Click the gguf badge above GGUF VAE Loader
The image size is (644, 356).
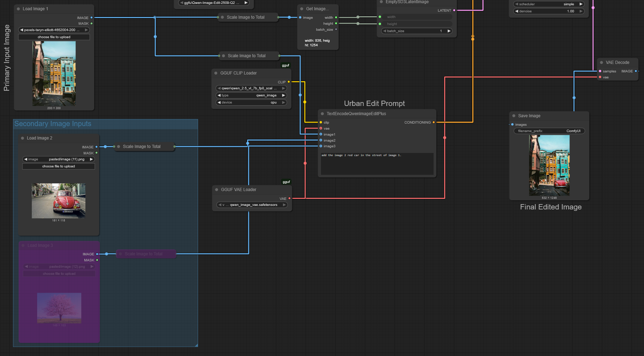(286, 182)
